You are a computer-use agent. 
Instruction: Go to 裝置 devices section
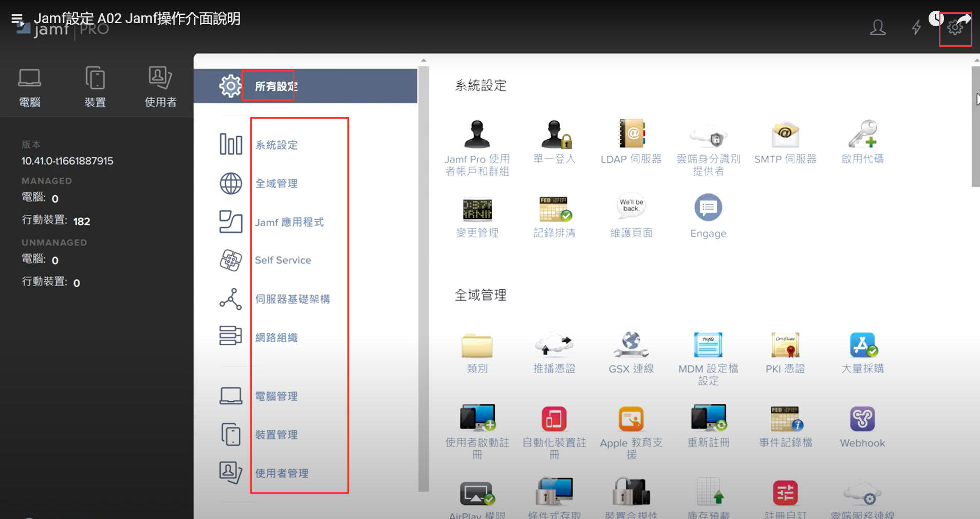click(95, 87)
